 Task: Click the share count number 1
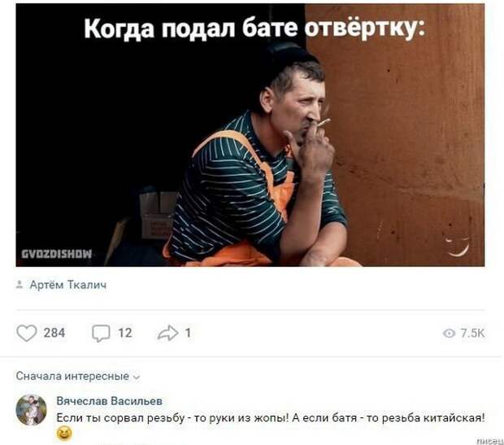tap(188, 333)
